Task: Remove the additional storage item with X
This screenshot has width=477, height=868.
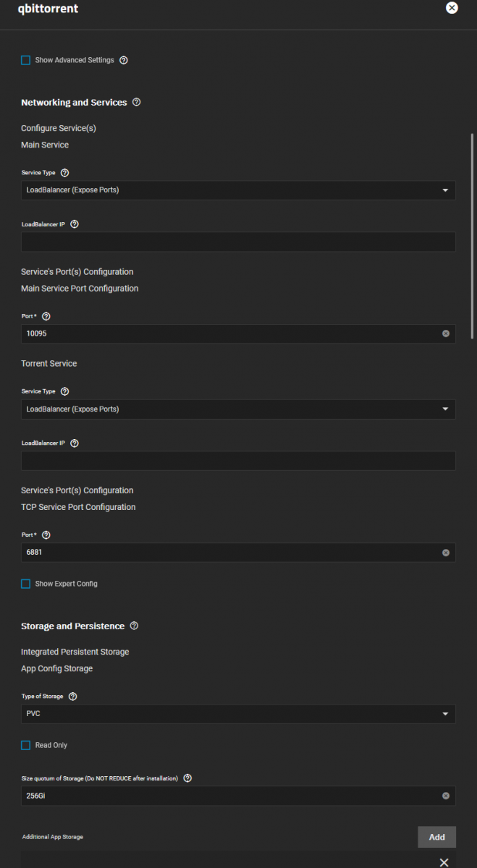Action: (444, 862)
